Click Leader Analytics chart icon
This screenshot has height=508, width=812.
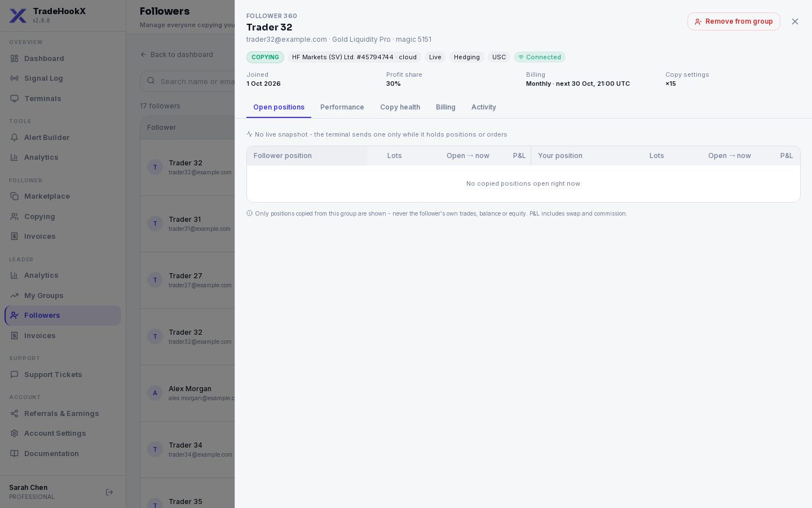point(15,275)
